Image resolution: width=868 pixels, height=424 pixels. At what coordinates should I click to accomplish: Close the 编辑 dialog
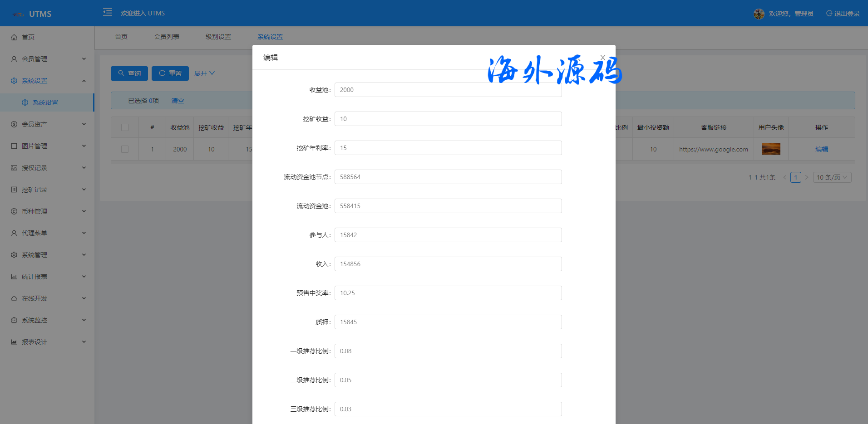click(603, 57)
